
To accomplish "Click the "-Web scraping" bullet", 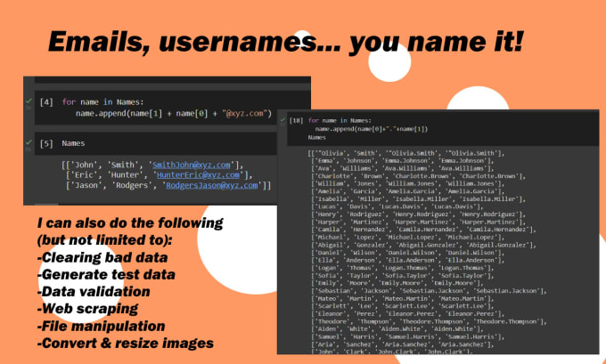I will [x=87, y=309].
